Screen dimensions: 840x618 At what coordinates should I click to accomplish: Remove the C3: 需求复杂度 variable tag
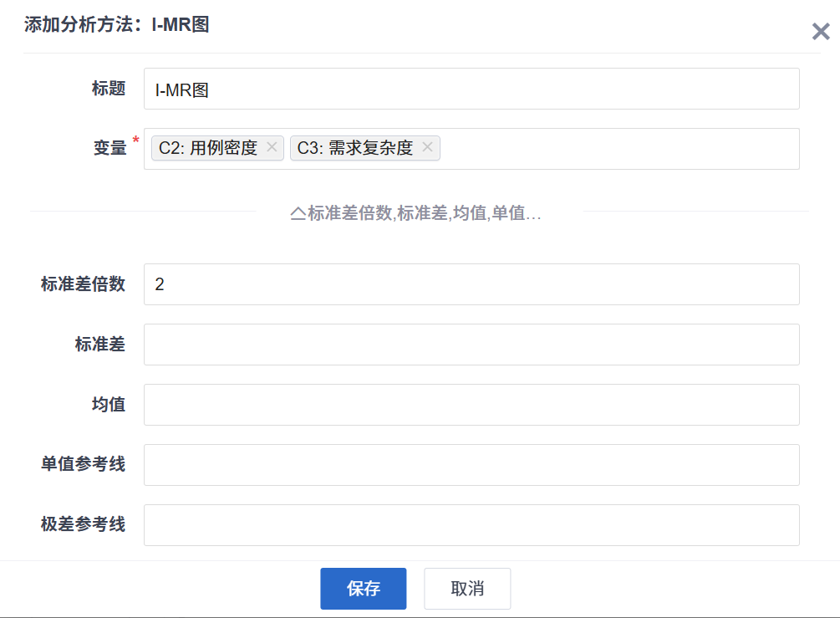point(427,148)
